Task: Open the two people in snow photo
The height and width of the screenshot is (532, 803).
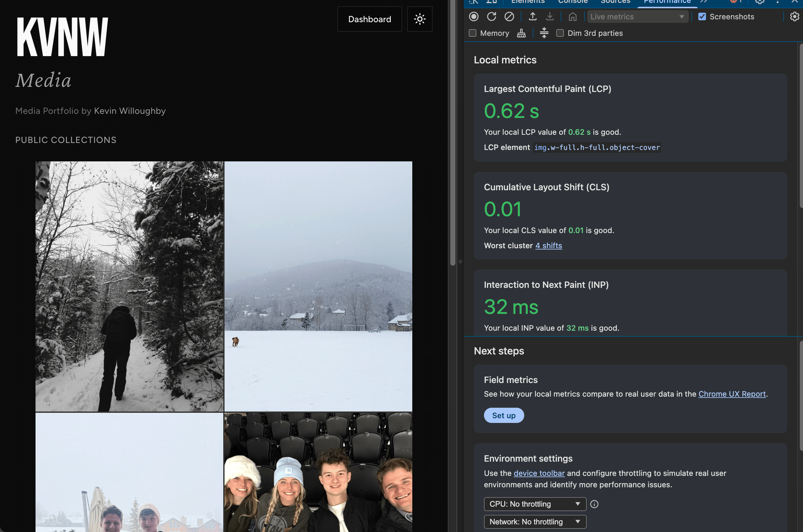Action: 129,472
